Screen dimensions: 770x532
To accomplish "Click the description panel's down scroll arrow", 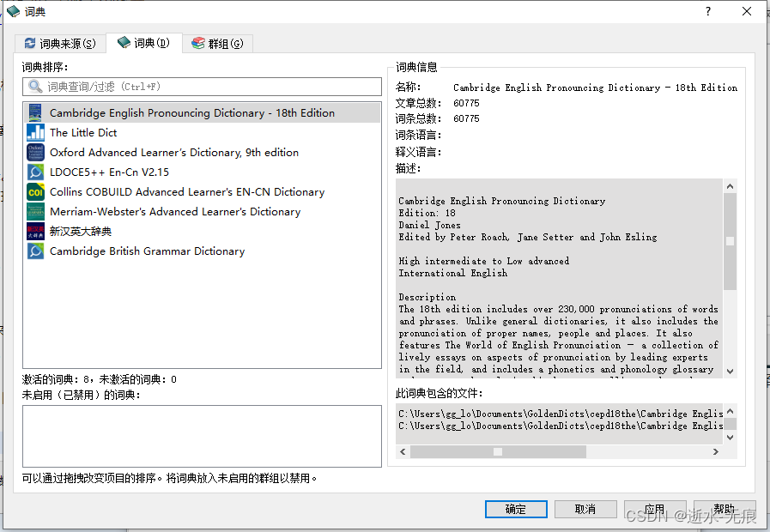I will coord(731,370).
